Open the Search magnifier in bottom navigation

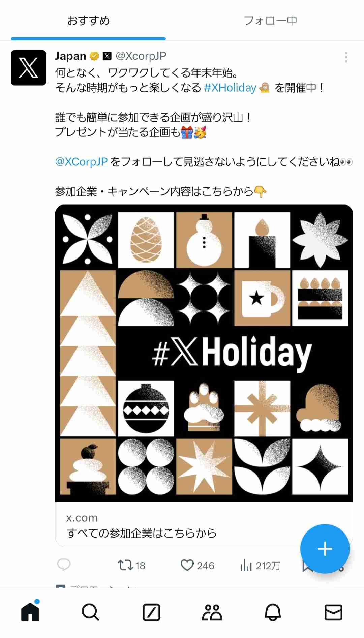pyautogui.click(x=90, y=612)
